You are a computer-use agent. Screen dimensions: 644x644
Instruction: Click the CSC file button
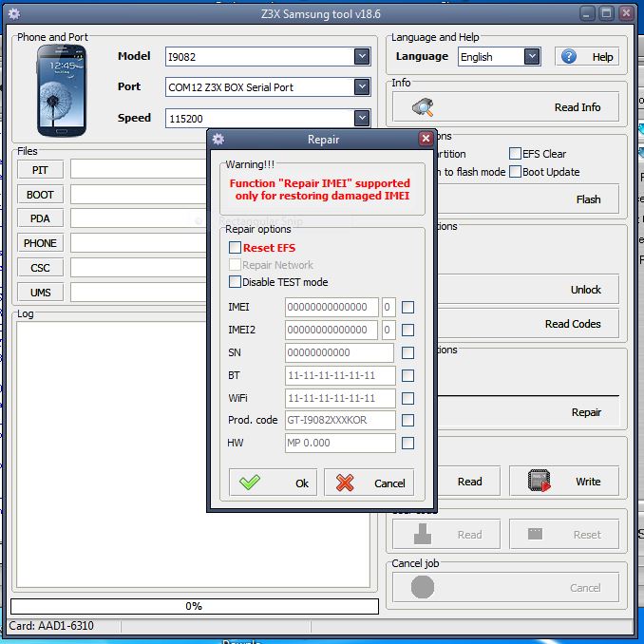40,268
